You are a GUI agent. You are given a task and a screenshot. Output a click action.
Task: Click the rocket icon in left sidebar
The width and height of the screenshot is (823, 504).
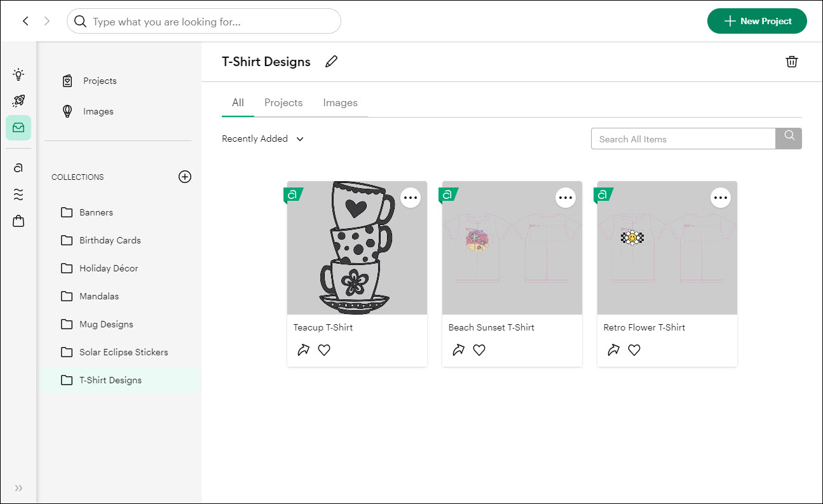pyautogui.click(x=18, y=100)
